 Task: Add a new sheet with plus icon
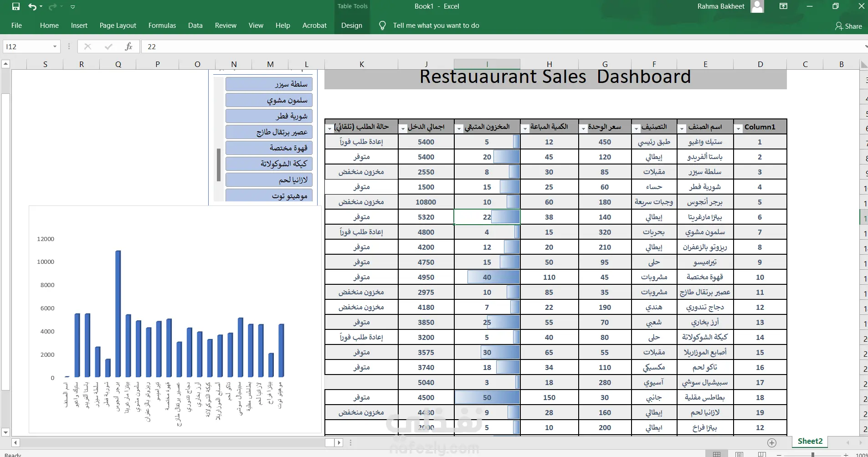772,442
